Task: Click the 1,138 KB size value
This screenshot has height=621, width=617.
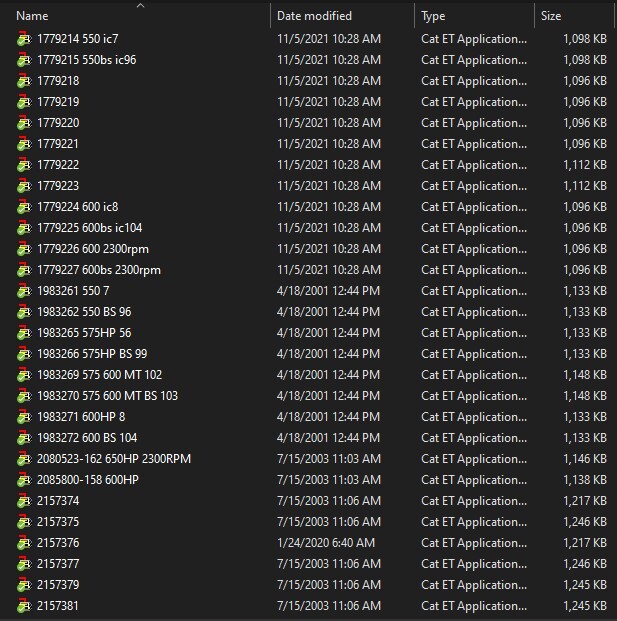Action: pyautogui.click(x=585, y=480)
